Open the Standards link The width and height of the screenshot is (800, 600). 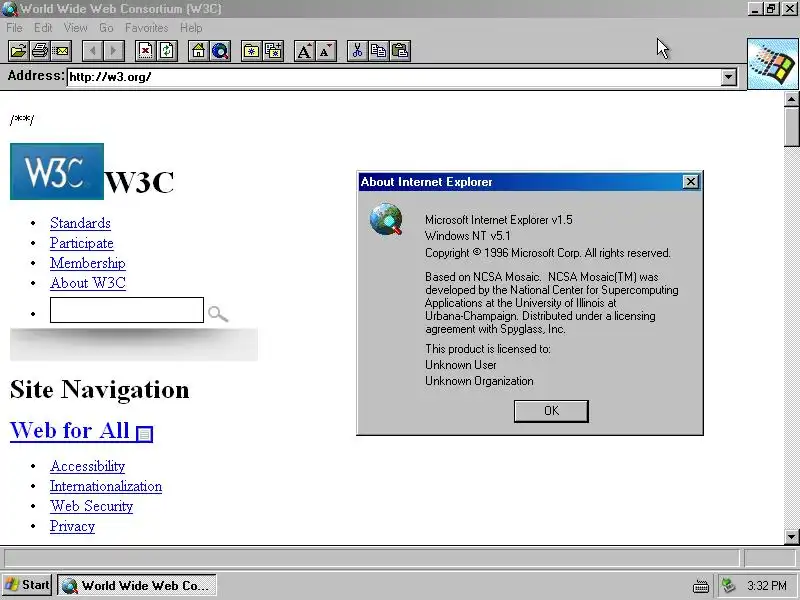tap(80, 223)
